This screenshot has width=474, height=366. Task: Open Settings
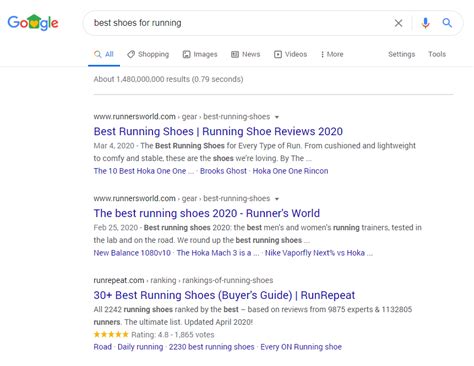402,54
